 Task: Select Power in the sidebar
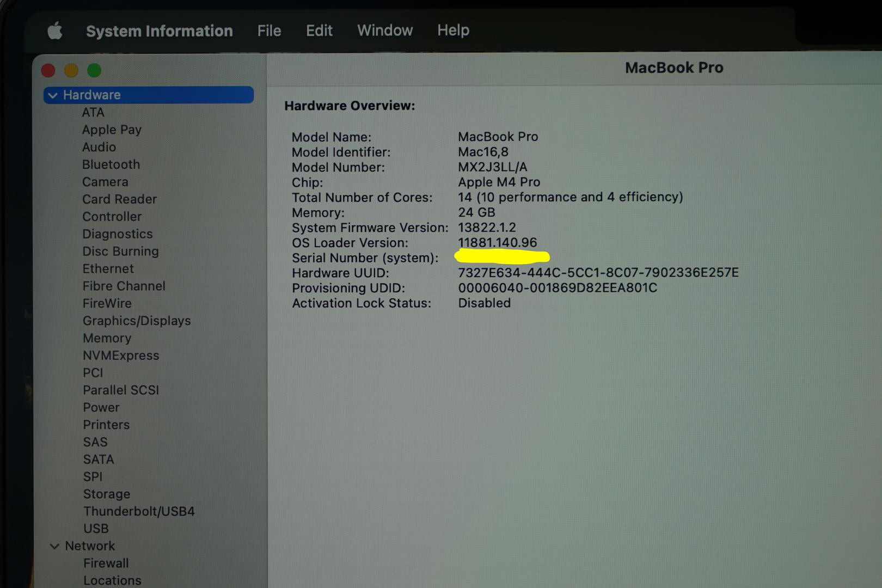point(101,408)
